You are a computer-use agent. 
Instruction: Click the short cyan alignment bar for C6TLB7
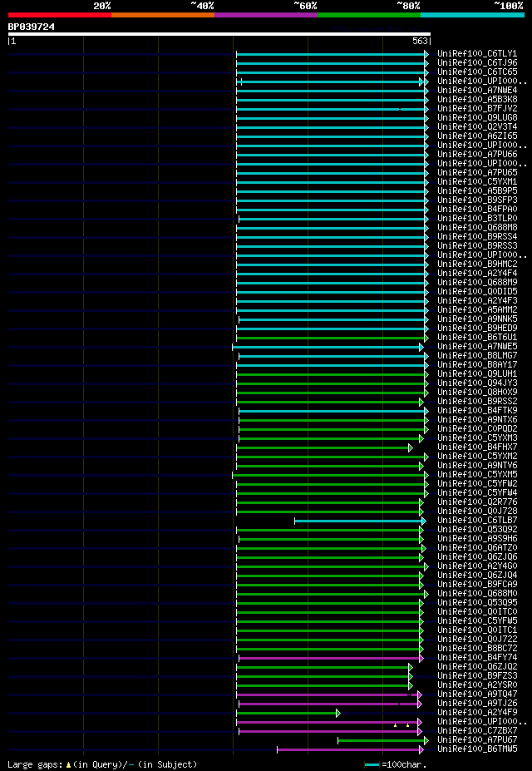pyautogui.click(x=360, y=521)
